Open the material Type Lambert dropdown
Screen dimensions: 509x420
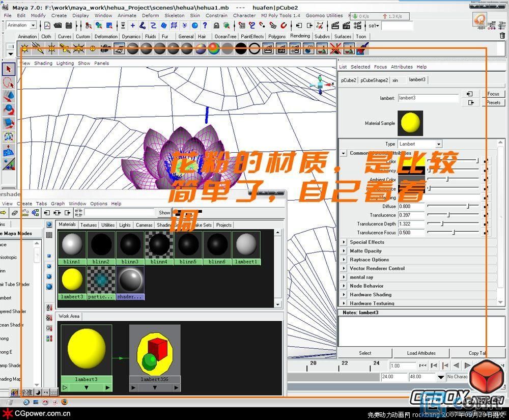[x=439, y=144]
